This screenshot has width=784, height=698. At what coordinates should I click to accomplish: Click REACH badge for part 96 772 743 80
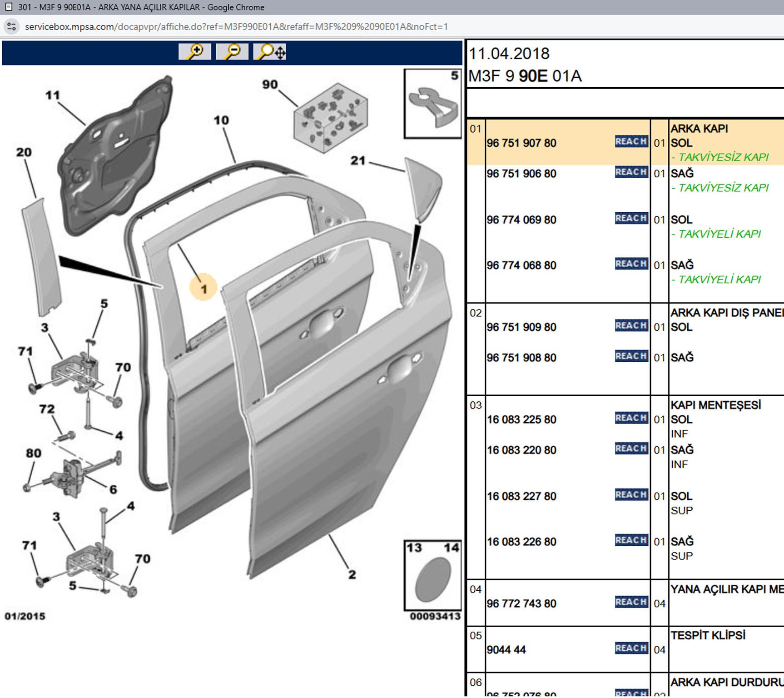[x=631, y=602]
